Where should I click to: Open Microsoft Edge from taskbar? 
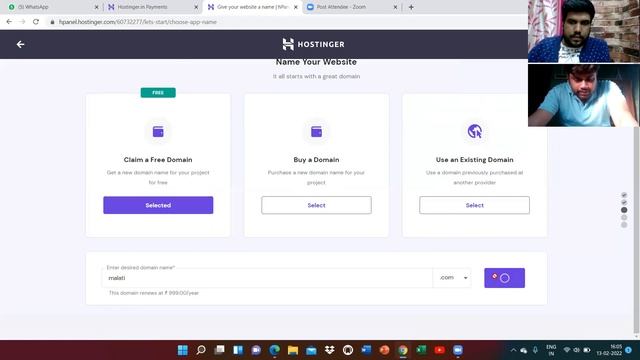click(275, 350)
